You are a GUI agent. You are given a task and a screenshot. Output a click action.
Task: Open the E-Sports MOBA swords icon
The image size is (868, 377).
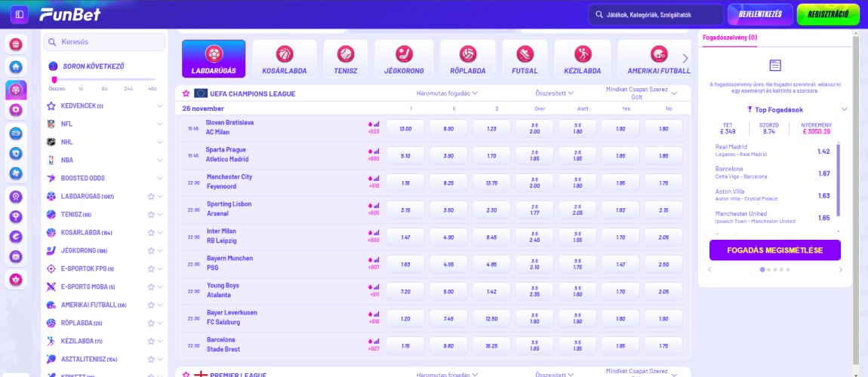[51, 287]
